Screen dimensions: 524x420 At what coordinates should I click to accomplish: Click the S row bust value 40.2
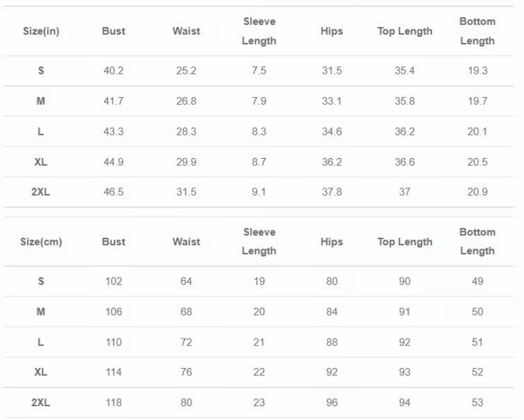coord(114,71)
